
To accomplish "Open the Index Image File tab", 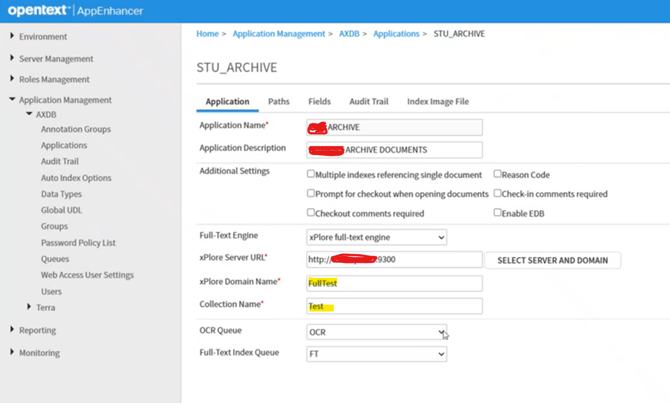I will point(437,101).
